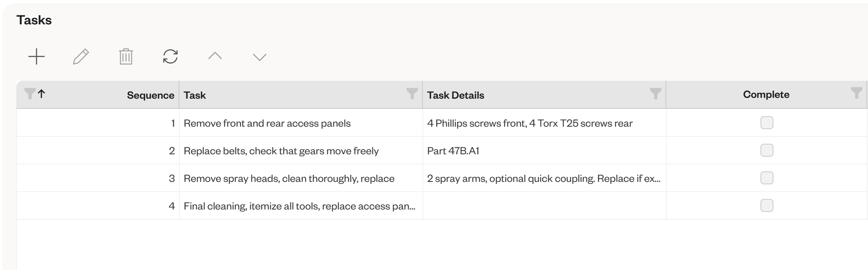This screenshot has width=868, height=270.
Task: Open the Sequence column filter funnel
Action: (30, 93)
